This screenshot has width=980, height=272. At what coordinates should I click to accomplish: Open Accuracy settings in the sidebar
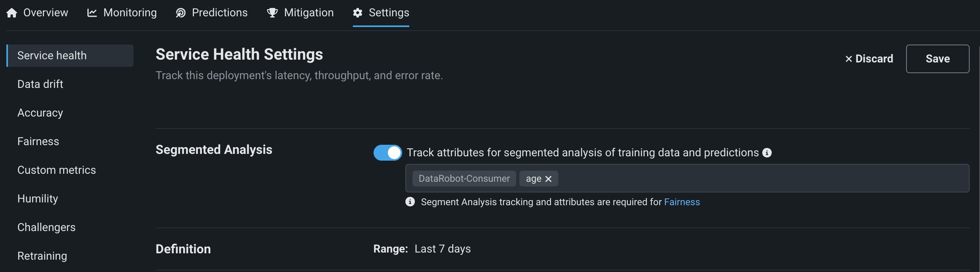pos(40,113)
